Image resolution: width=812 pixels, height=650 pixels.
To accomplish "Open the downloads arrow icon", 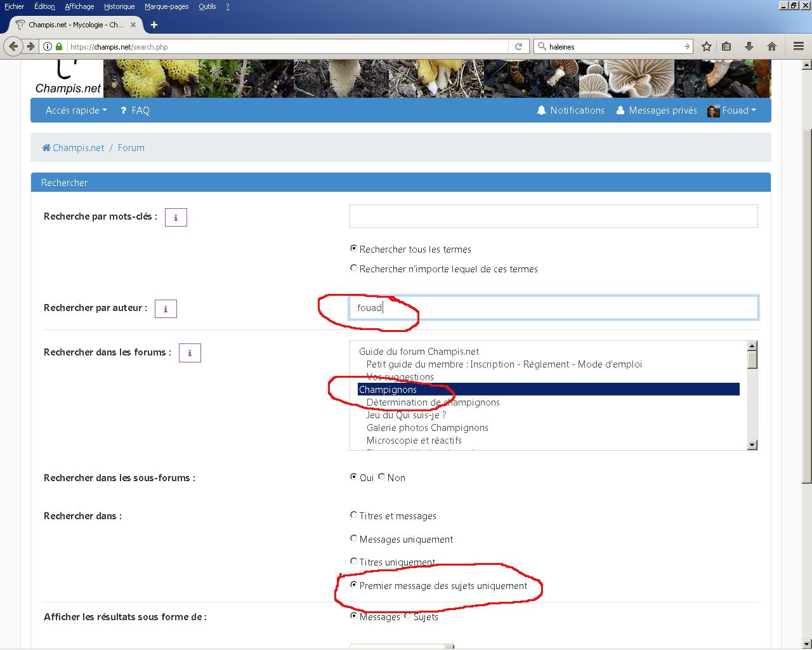I will pyautogui.click(x=749, y=46).
